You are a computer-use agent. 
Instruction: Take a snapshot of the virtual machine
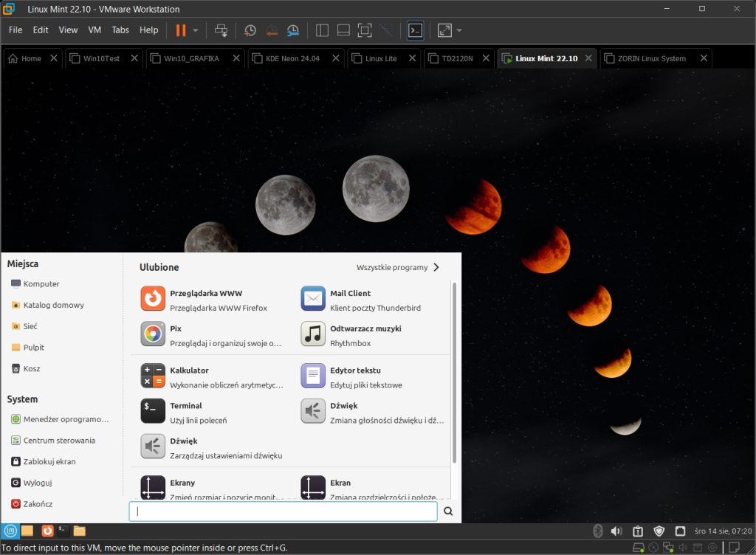tap(250, 30)
